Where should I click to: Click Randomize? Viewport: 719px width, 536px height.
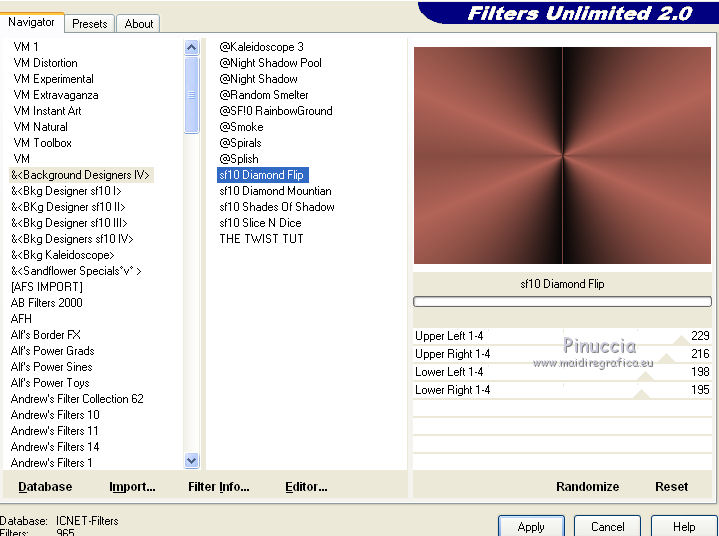tap(587, 486)
